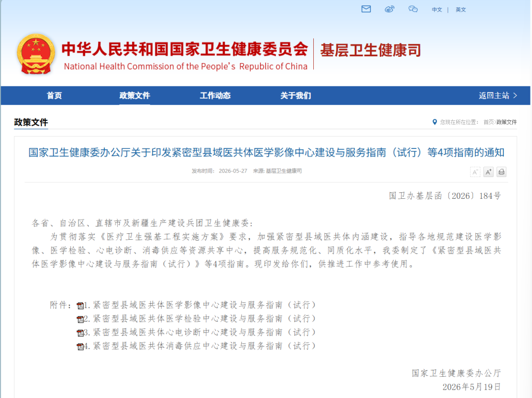Viewport: 532px width, 398px height.
Task: Click the PDF icon beside attachment 1
Action: click(80, 306)
